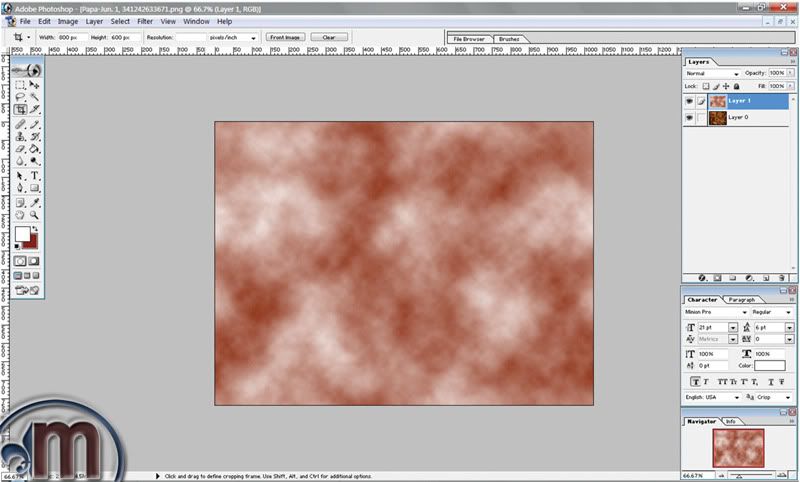Create a new layer icon
Image resolution: width=800 pixels, height=482 pixels.
(766, 278)
